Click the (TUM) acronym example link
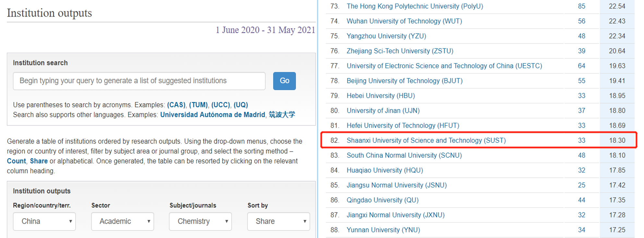 [x=198, y=105]
